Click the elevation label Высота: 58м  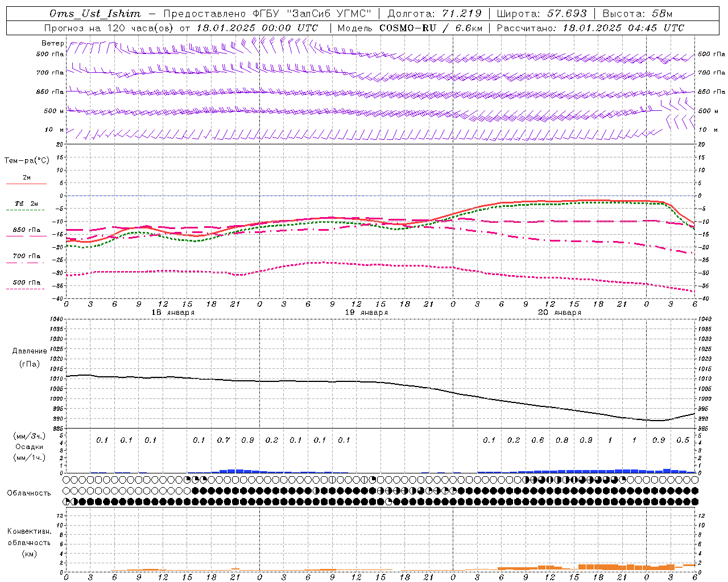(x=638, y=14)
